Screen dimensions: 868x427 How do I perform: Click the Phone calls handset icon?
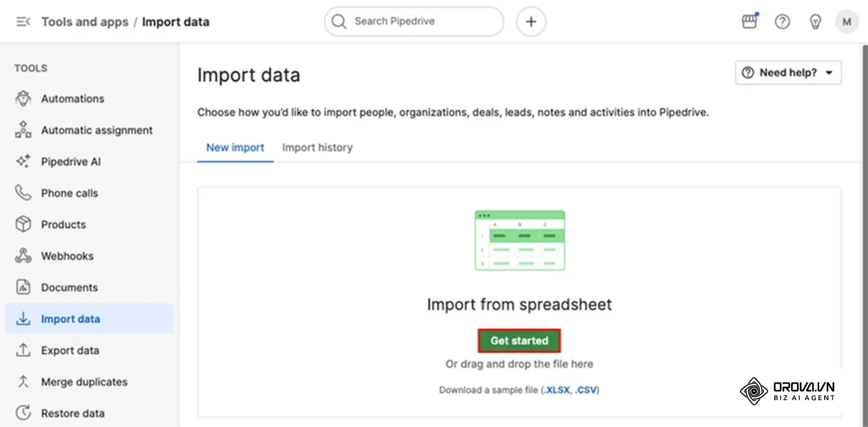point(23,193)
